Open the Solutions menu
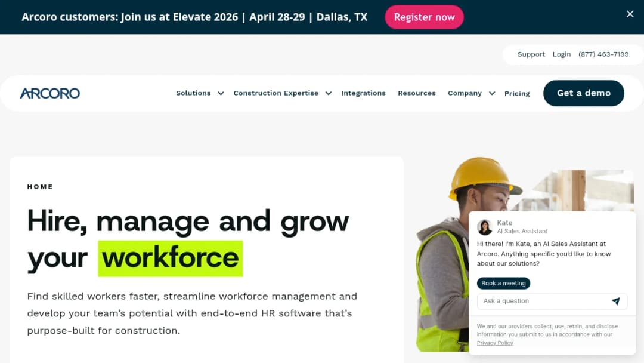Image resolution: width=644 pixels, height=363 pixels. click(193, 93)
